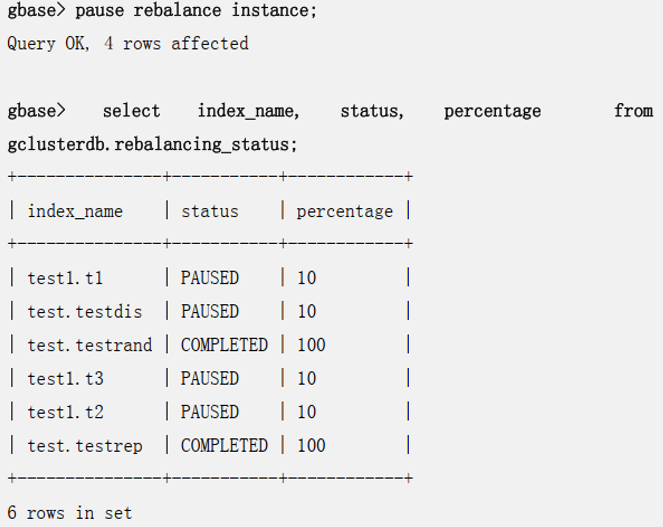This screenshot has height=527, width=663.
Task: Click the 'Query OK, 4 rows affected' line
Action: pyautogui.click(x=127, y=44)
